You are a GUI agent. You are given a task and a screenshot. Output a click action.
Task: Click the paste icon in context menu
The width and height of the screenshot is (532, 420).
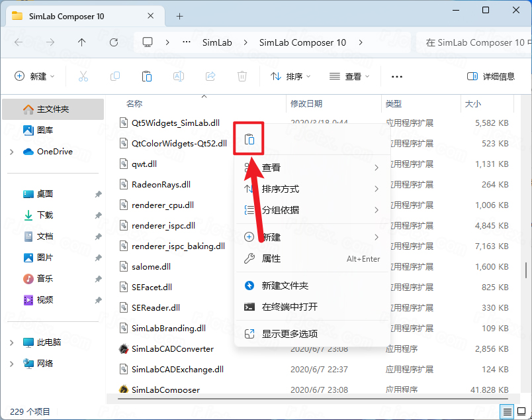(x=249, y=139)
